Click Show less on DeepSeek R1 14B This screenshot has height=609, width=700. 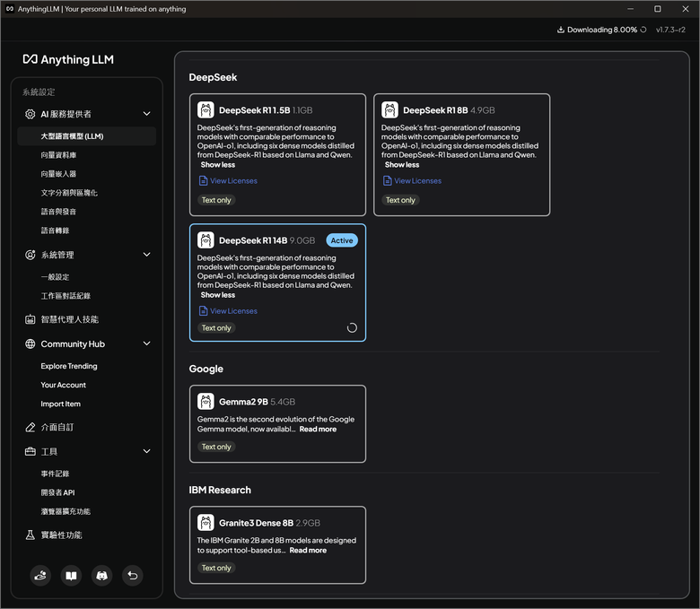coord(218,295)
